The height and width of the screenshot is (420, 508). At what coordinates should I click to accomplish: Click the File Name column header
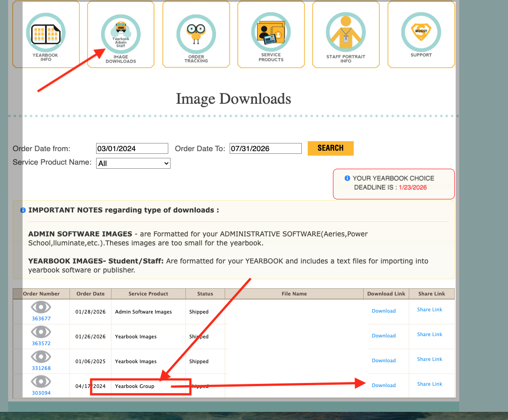[294, 294]
